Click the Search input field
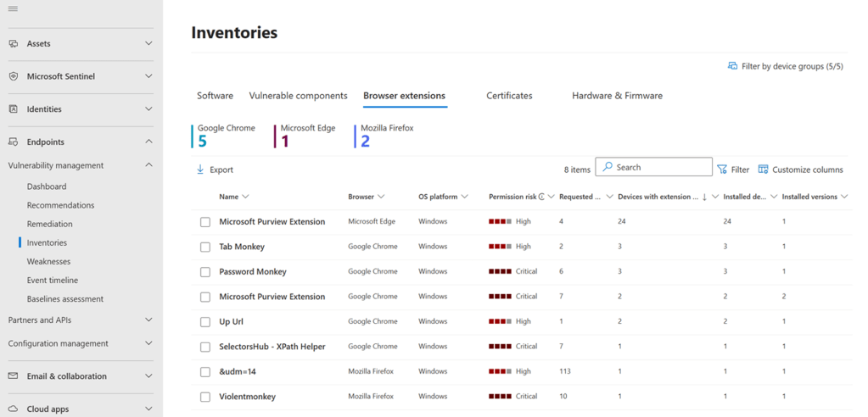 click(x=653, y=167)
